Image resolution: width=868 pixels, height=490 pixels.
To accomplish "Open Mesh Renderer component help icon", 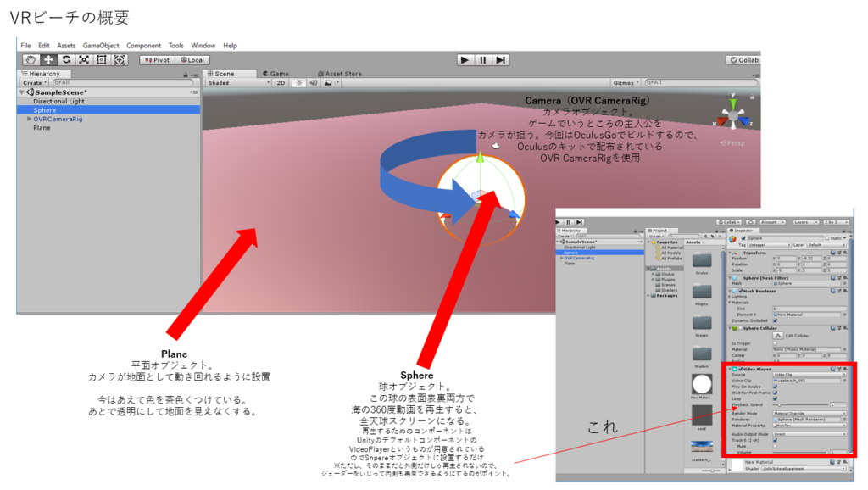I will [x=832, y=291].
